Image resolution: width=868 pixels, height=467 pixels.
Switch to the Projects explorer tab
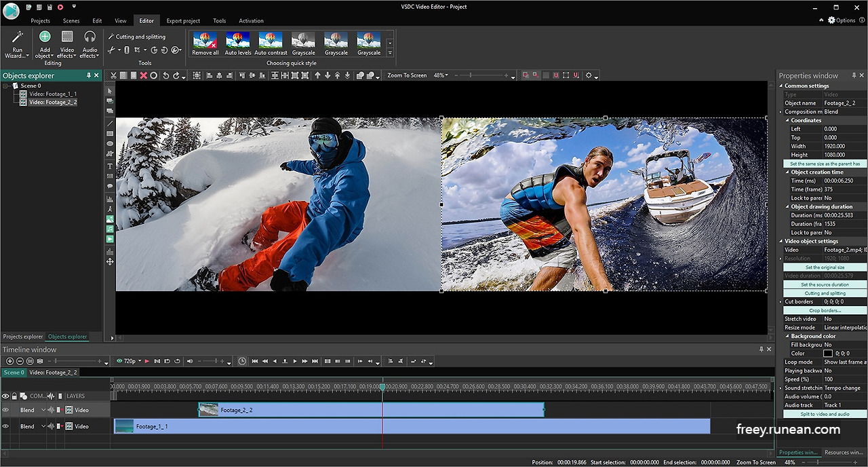coord(22,337)
